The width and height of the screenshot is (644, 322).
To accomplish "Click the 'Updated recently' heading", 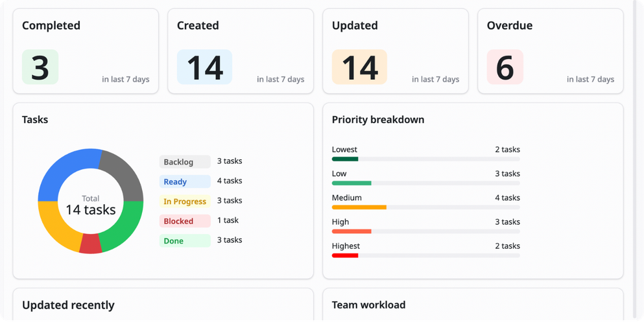I will 68,305.
